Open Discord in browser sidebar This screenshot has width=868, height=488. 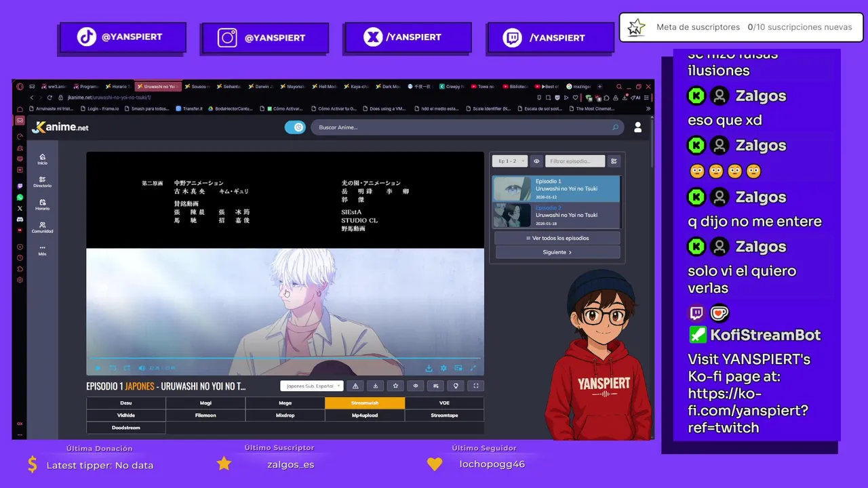coord(20,220)
